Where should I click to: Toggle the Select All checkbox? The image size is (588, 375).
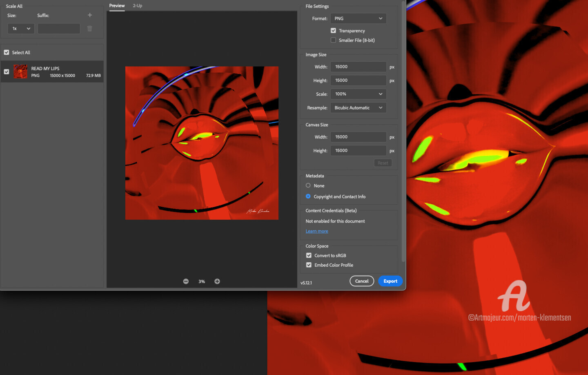point(7,52)
